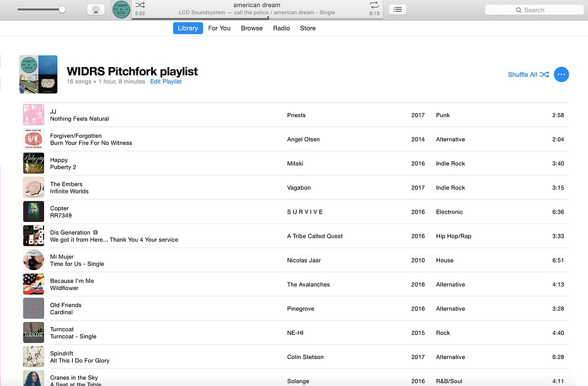This screenshot has width=588, height=386.
Task: Click the Edit Playlist link
Action: tap(166, 81)
